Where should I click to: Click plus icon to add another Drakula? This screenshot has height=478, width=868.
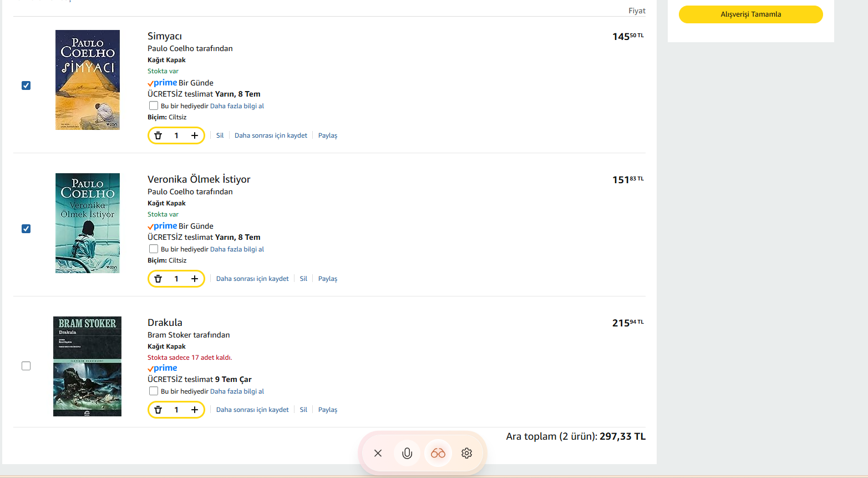[195, 410]
